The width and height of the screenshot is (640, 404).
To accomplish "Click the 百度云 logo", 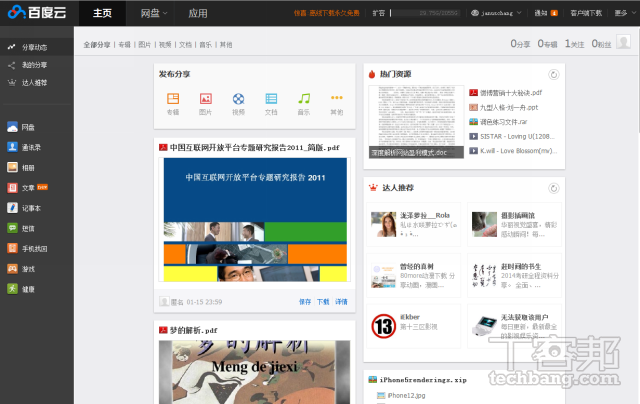I will click(37, 13).
